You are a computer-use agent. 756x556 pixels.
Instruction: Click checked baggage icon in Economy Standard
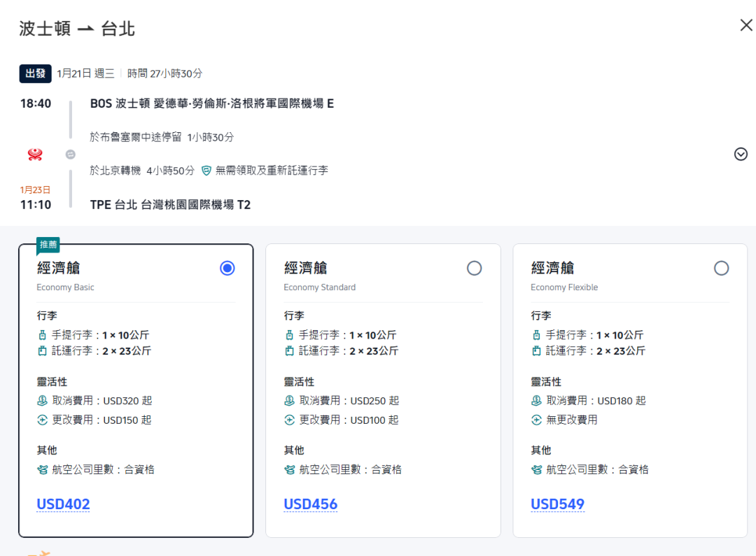290,351
